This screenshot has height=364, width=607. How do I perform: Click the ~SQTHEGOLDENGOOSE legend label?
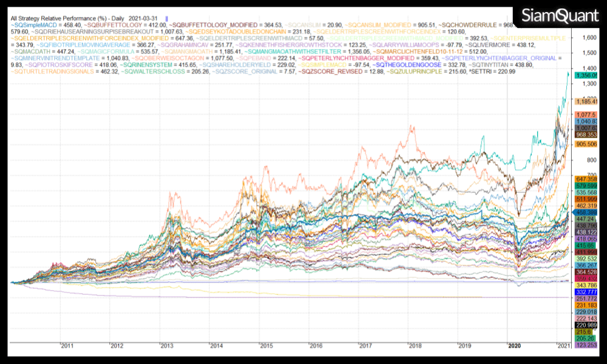point(403,65)
